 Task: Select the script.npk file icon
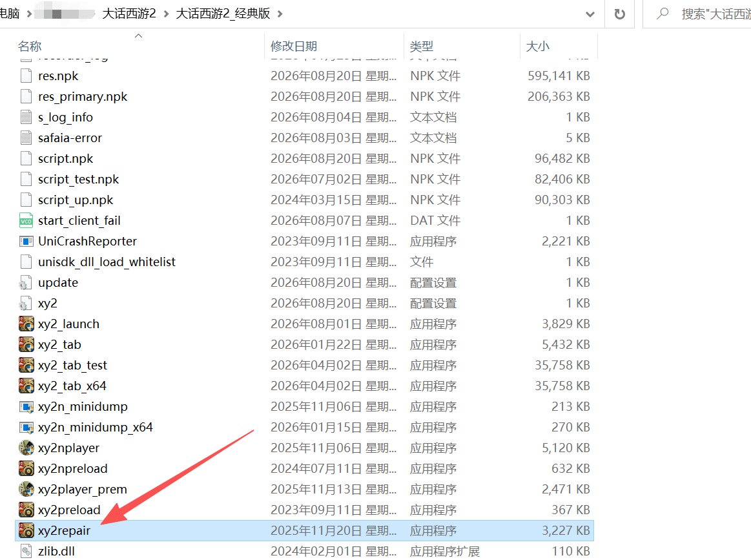point(26,158)
